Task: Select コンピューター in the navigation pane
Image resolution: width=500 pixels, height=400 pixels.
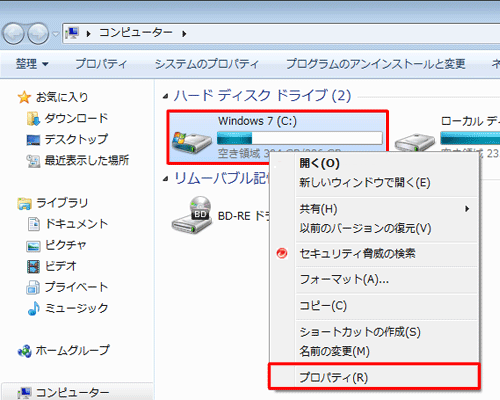Action: click(73, 393)
